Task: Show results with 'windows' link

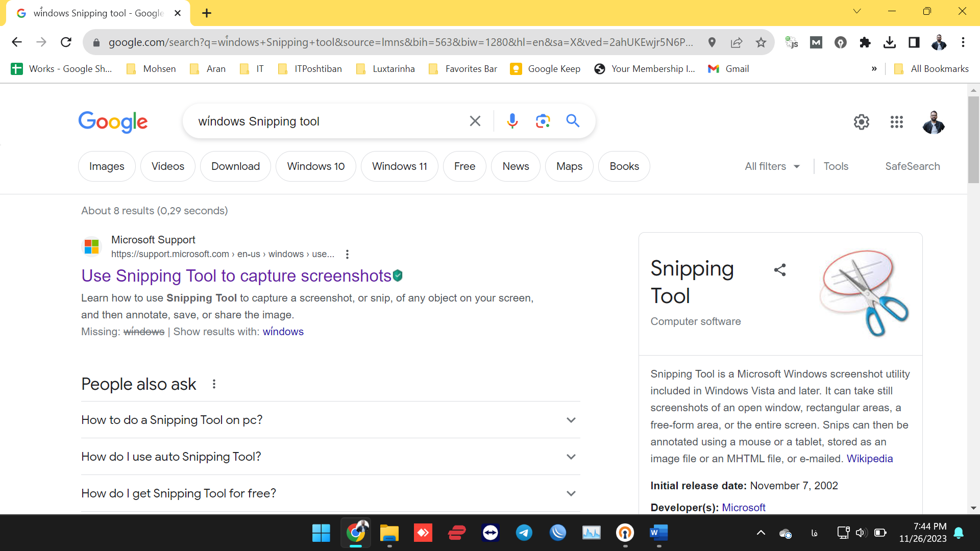Action: pyautogui.click(x=283, y=332)
